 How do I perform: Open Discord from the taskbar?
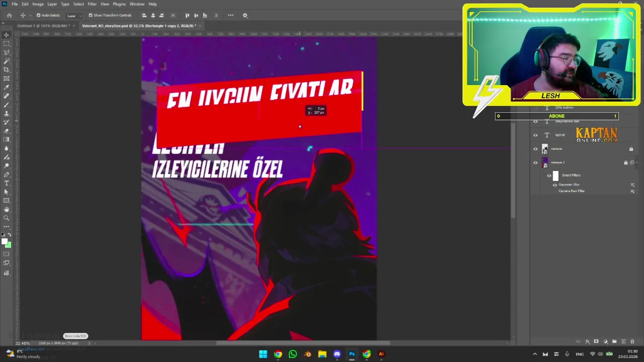tap(337, 354)
